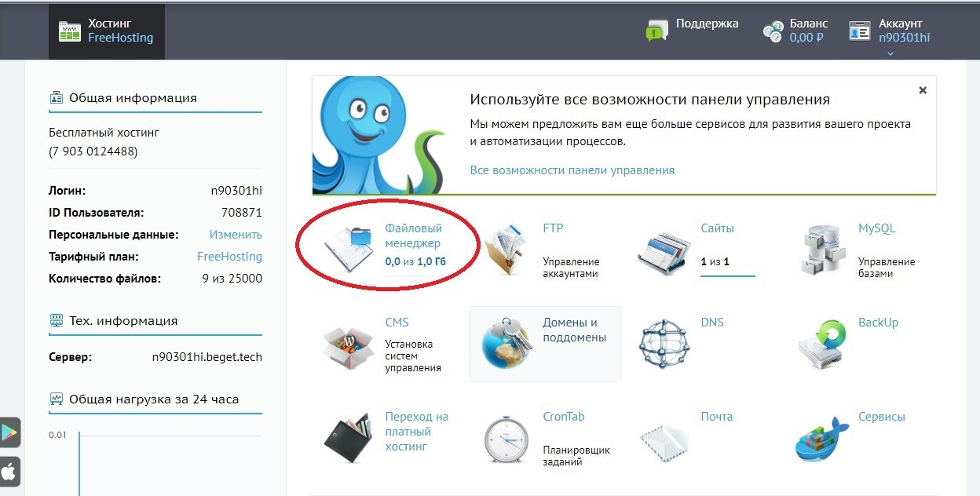This screenshot has width=980, height=496.
Task: Click the Изменить personal data link
Action: (x=236, y=235)
